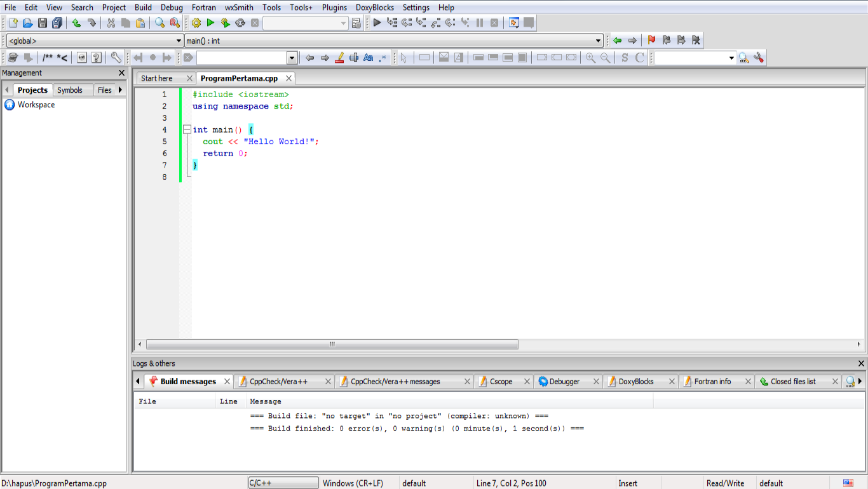
Task: Click the Build and Run icon
Action: pos(226,22)
